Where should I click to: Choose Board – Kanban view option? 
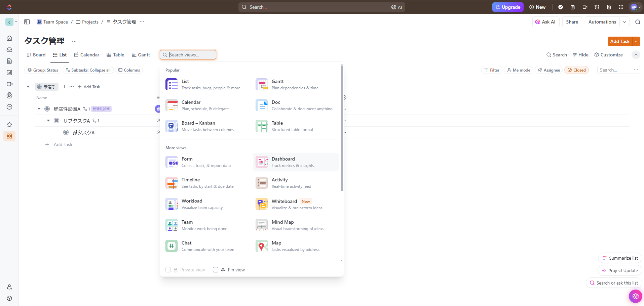pos(206,126)
